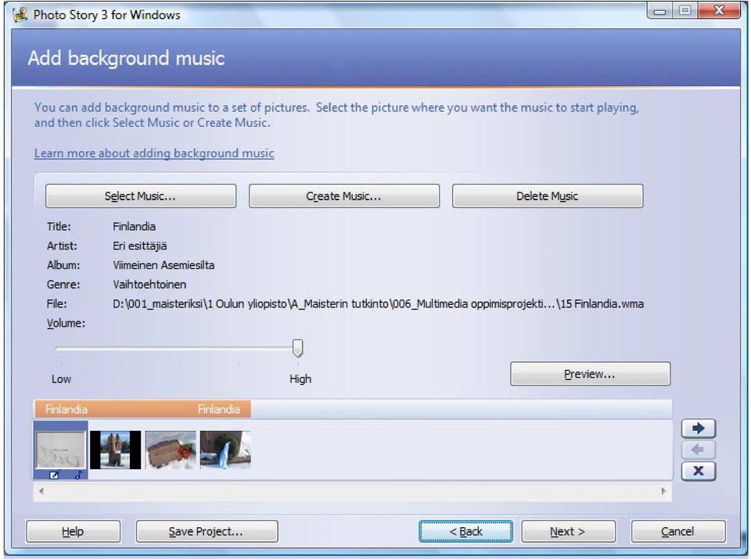The image size is (751, 560).
Task: Select second picture thumbnail with statue
Action: tap(116, 450)
